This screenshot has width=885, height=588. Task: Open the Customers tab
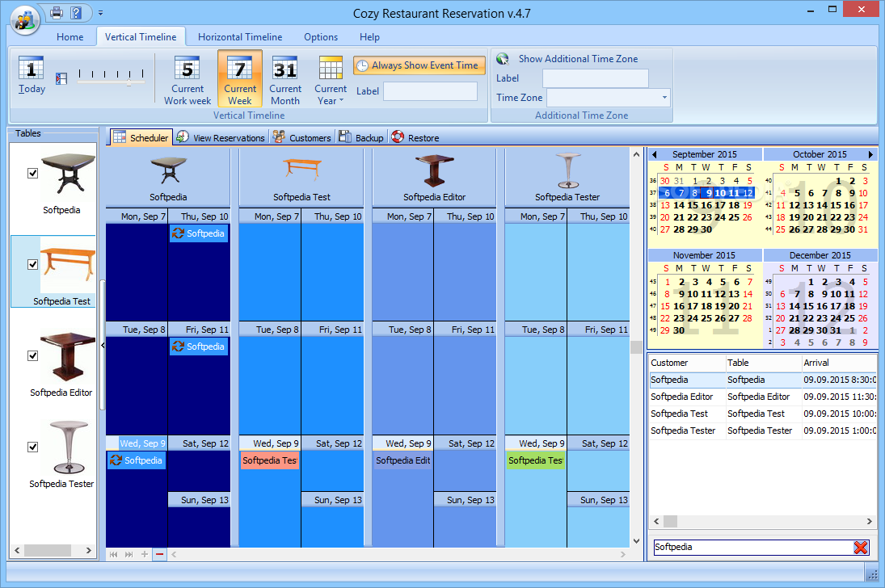point(302,137)
